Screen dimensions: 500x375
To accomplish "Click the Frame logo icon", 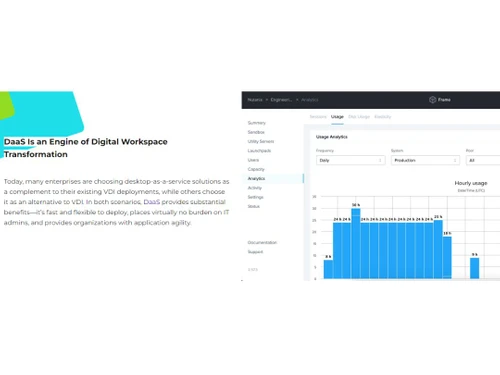I will pyautogui.click(x=432, y=100).
